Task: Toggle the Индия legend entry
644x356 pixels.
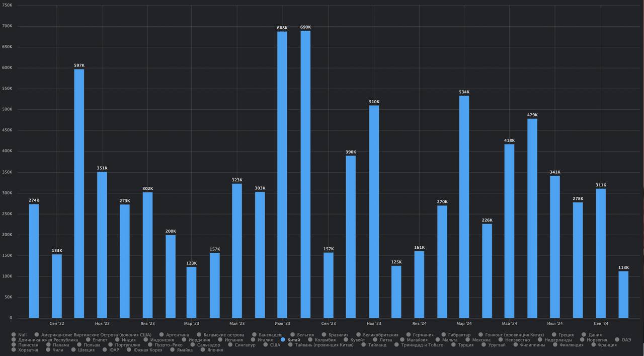Action: point(128,340)
